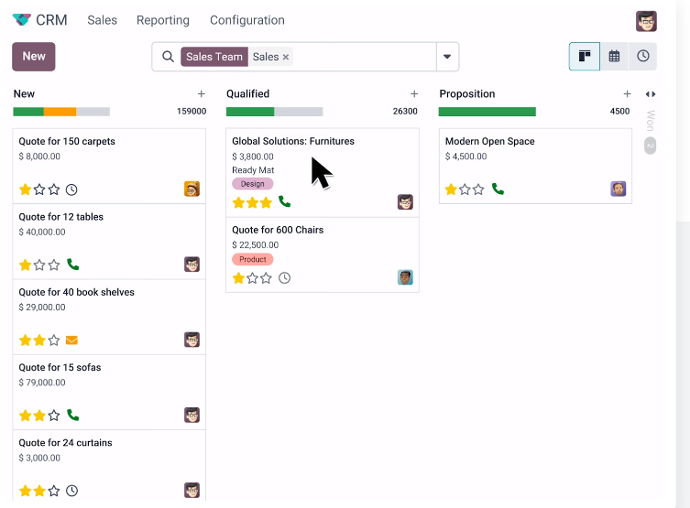Toggle second star on Modern Open Space

point(465,189)
